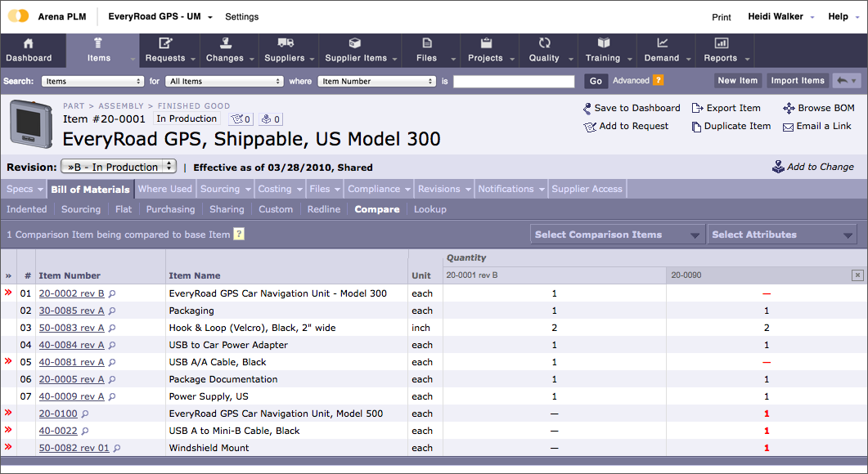
Task: Click the search value input field
Action: tap(514, 81)
